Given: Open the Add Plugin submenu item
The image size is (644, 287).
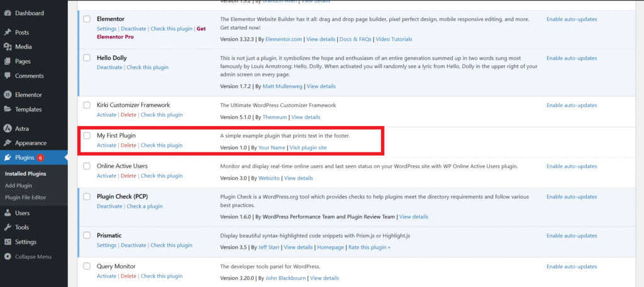Looking at the screenshot, I should tap(18, 186).
